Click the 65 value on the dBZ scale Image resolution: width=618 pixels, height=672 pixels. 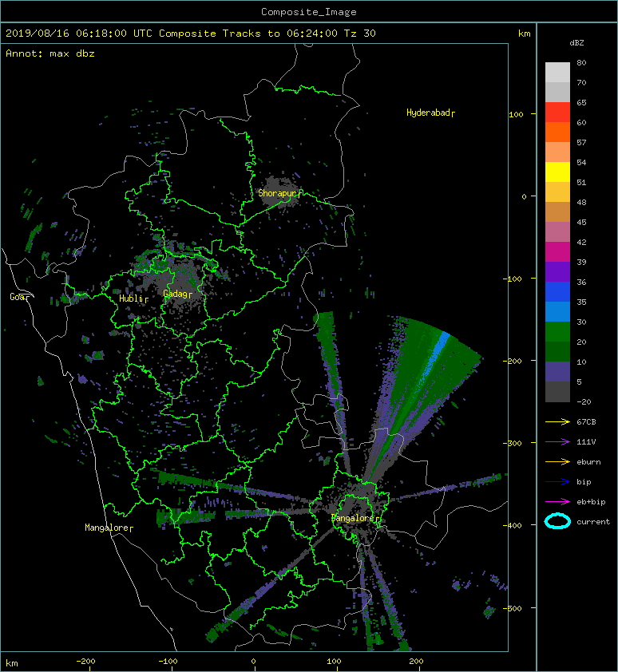tap(581, 102)
